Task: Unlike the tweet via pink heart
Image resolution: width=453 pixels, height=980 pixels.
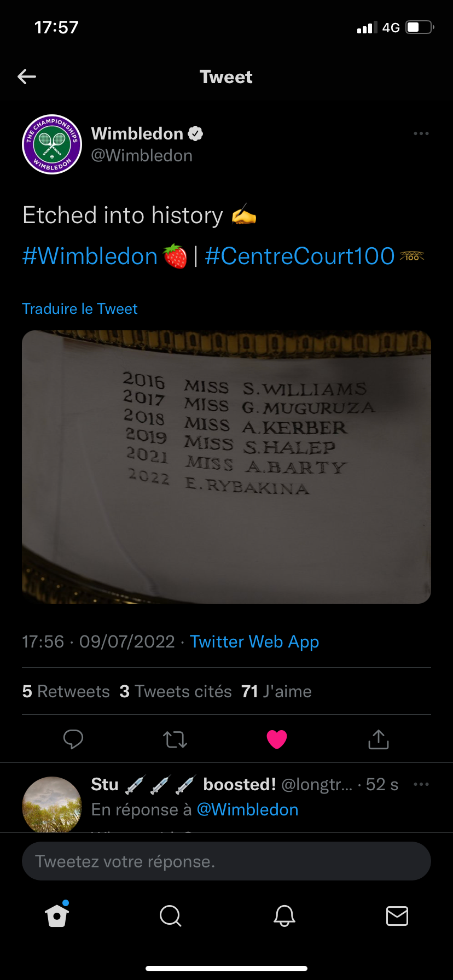Action: tap(277, 739)
